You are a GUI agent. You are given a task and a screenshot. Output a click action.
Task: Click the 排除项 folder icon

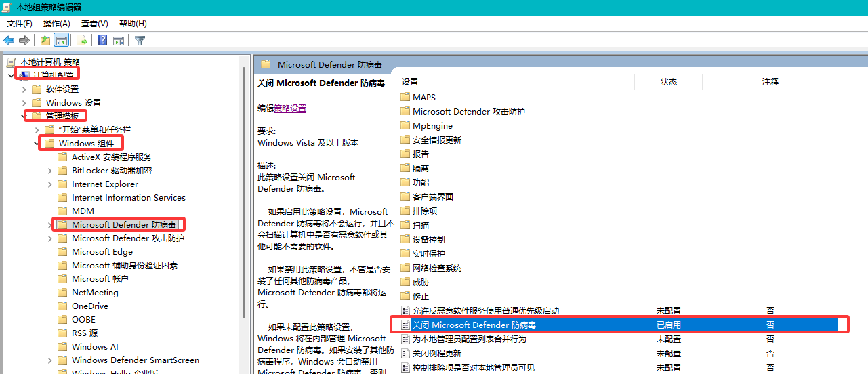405,211
